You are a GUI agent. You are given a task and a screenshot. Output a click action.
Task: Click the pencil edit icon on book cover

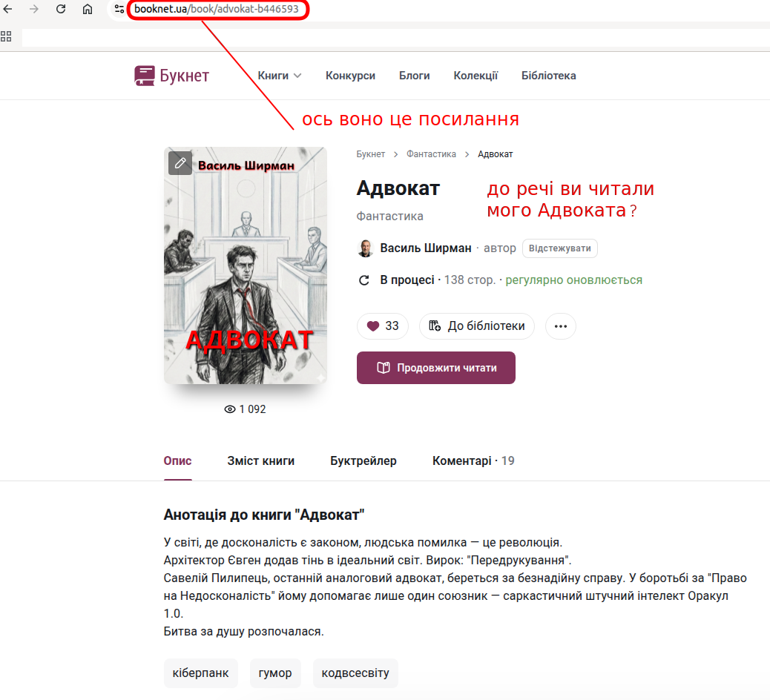coord(180,163)
